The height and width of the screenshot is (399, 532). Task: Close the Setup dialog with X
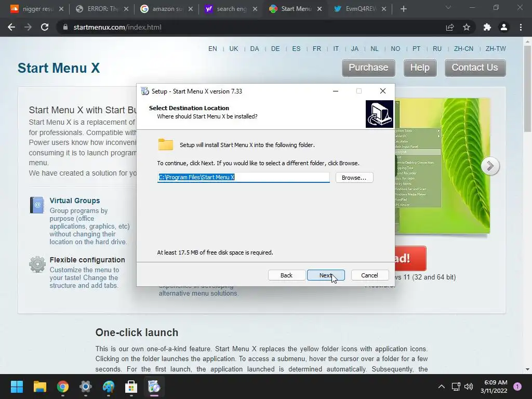pos(383,91)
